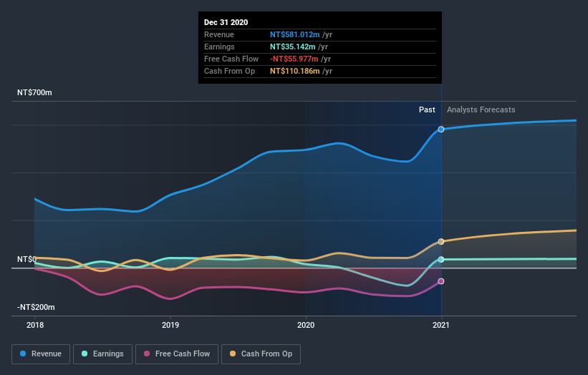Viewport: 588px width, 375px height.
Task: Click the 'Dec 31 2020' tooltip date
Action: pyautogui.click(x=226, y=22)
